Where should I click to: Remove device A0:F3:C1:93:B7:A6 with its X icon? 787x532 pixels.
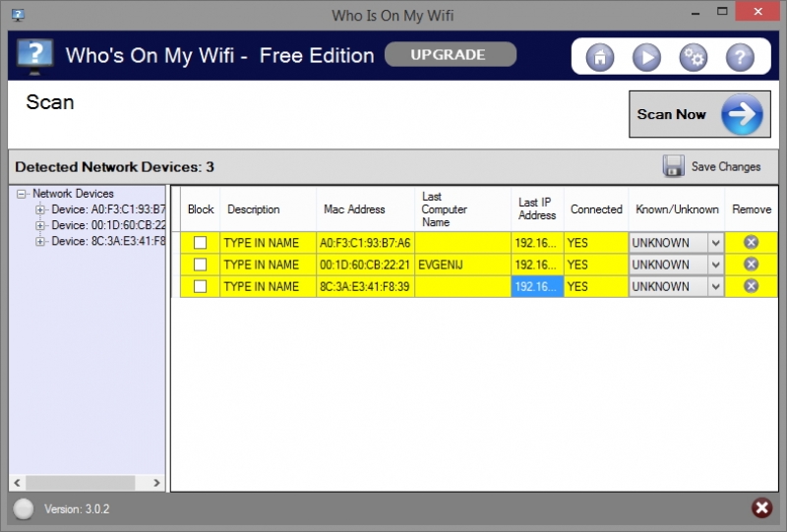pos(751,243)
